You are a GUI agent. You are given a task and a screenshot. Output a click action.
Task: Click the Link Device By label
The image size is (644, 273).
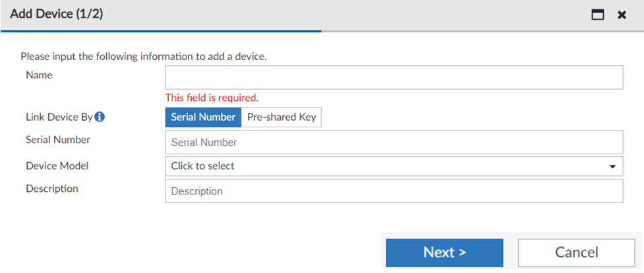[59, 117]
